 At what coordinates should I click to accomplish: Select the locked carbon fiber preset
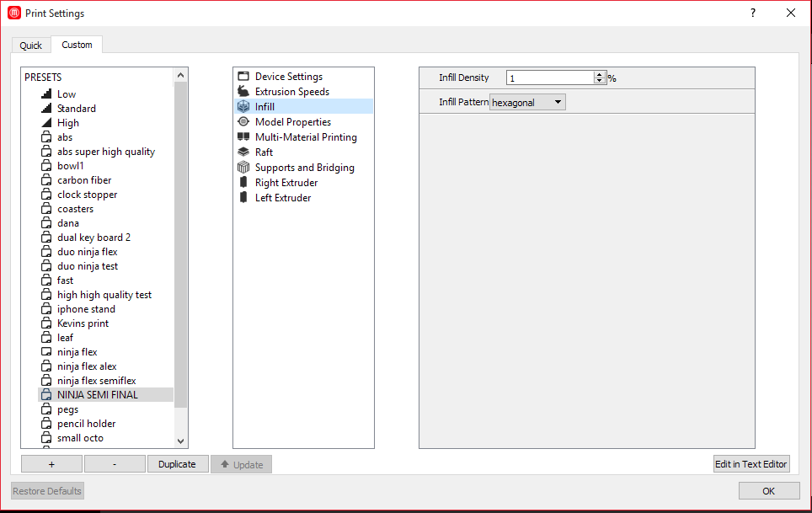(84, 180)
